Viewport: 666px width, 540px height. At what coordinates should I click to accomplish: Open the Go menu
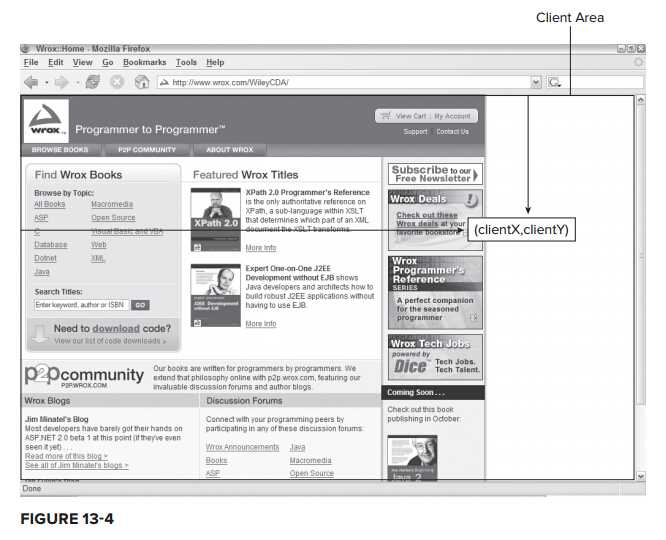click(108, 62)
